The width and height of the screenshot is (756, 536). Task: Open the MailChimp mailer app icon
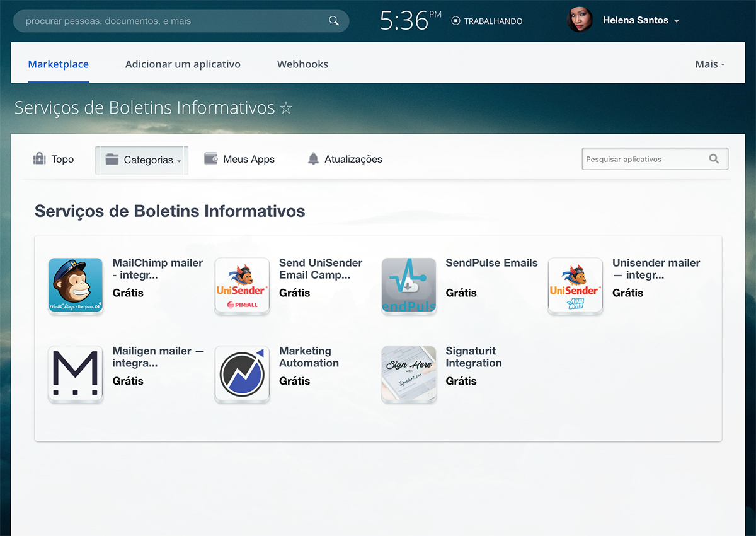76,286
